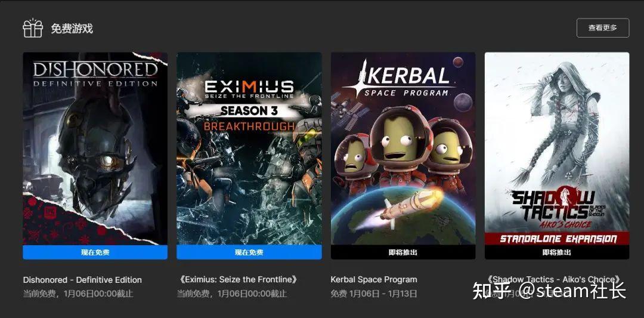Click 现在免费 banner under Dishonored

[x=95, y=252]
